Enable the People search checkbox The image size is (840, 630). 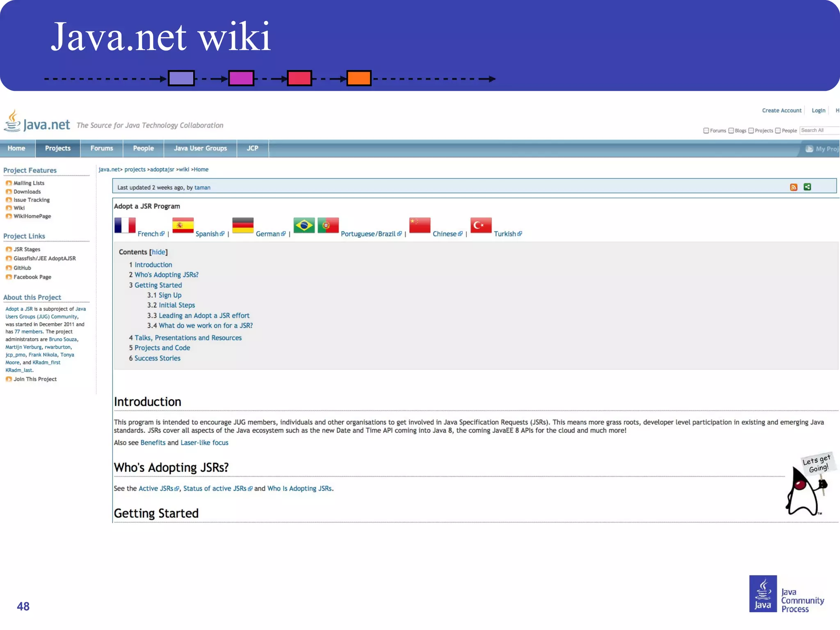(x=778, y=131)
